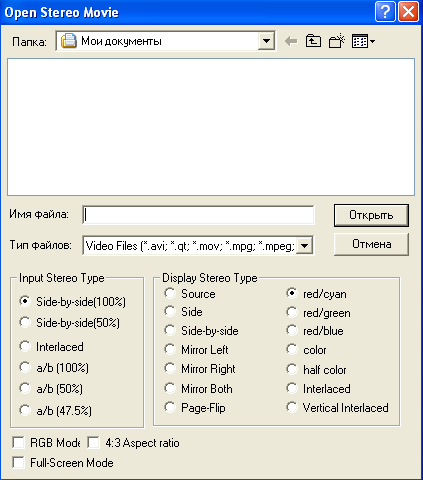Image resolution: width=423 pixels, height=480 pixels.
Task: Choose Page-Flip display option
Action: click(x=170, y=407)
